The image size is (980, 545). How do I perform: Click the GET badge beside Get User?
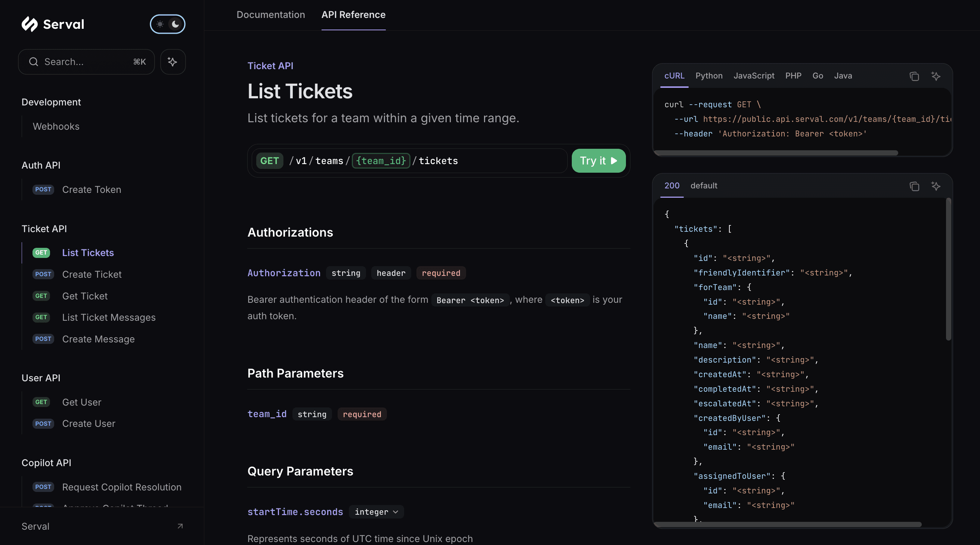coord(41,402)
